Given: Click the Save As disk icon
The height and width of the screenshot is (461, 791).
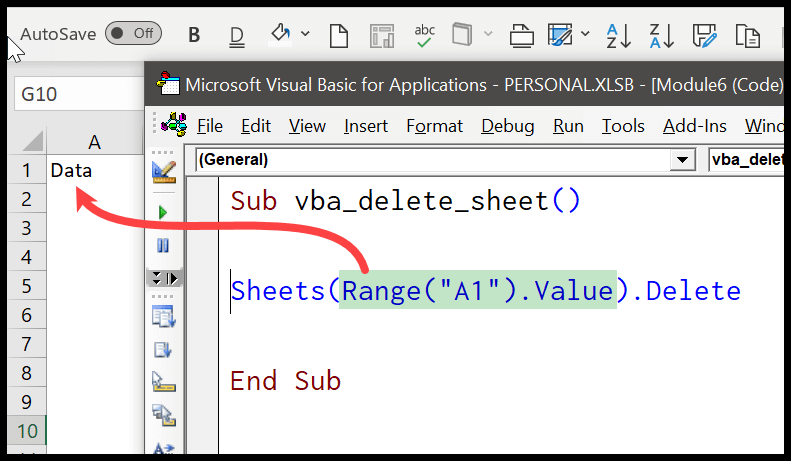Looking at the screenshot, I should point(705,35).
